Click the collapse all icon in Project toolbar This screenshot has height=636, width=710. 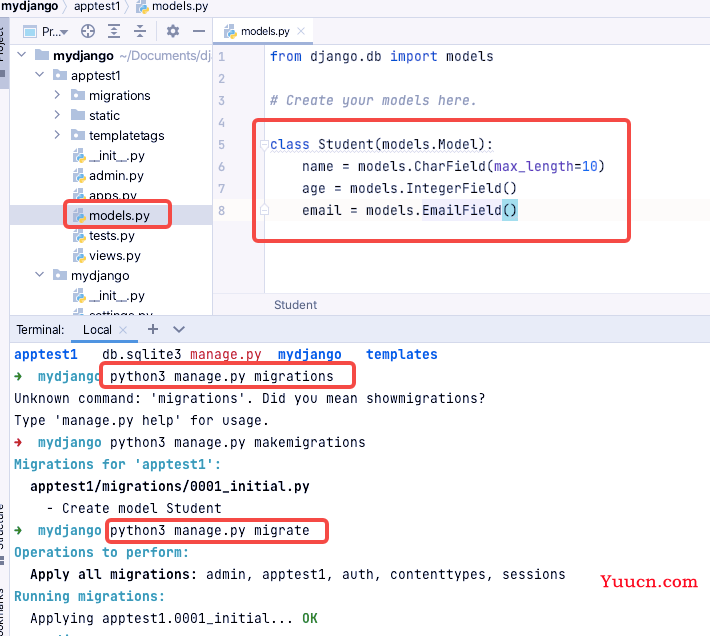pos(140,31)
